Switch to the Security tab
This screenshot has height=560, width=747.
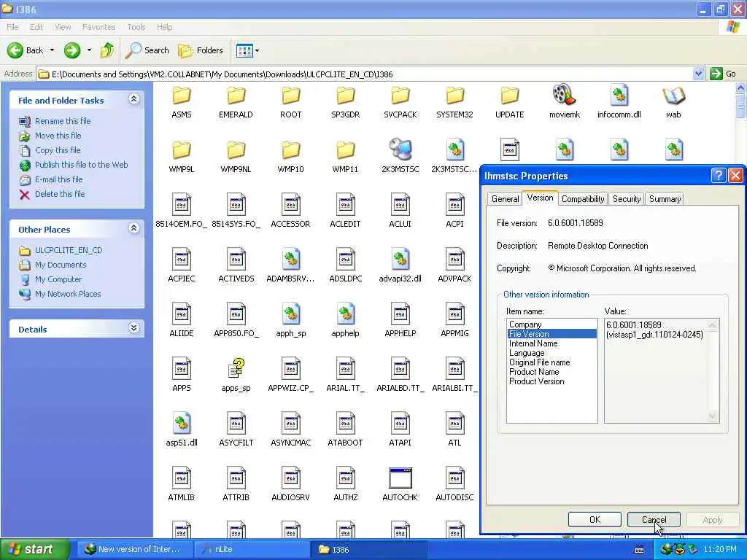(627, 199)
